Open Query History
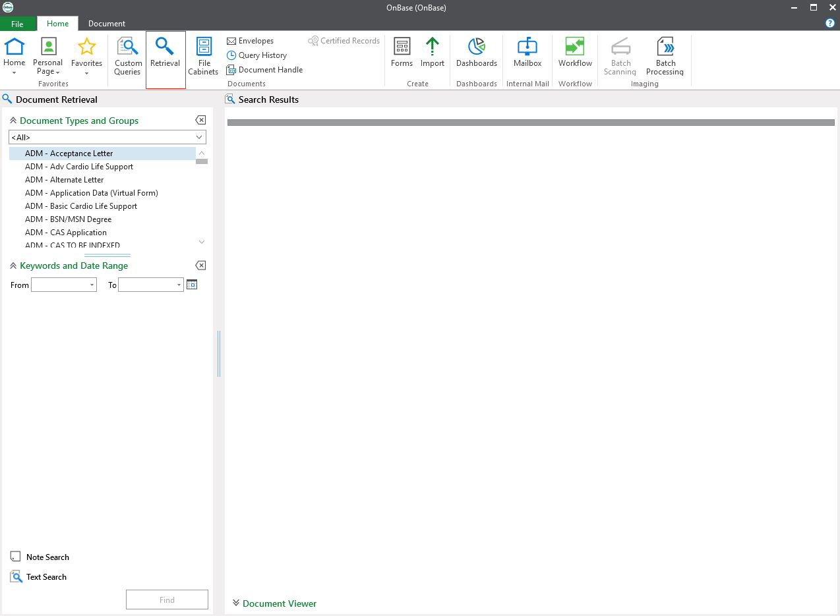 pyautogui.click(x=256, y=55)
